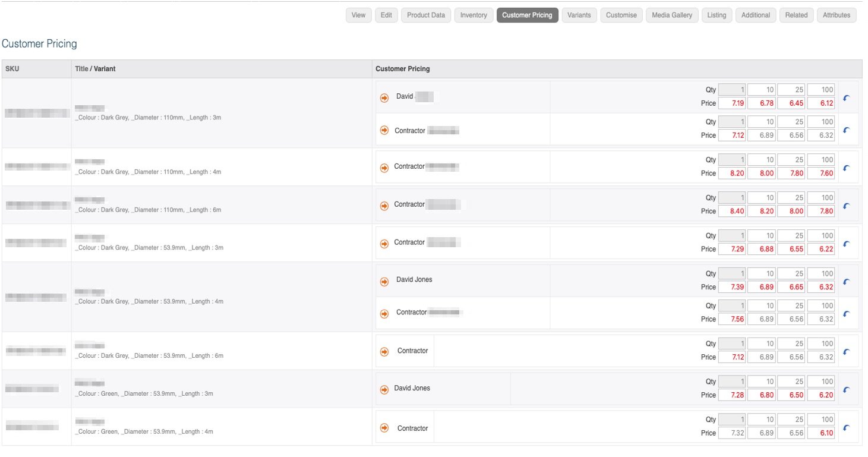Click blue revert icon for the 7.32 pricing row
Image resolution: width=868 pixels, height=457 pixels.
[x=846, y=427]
